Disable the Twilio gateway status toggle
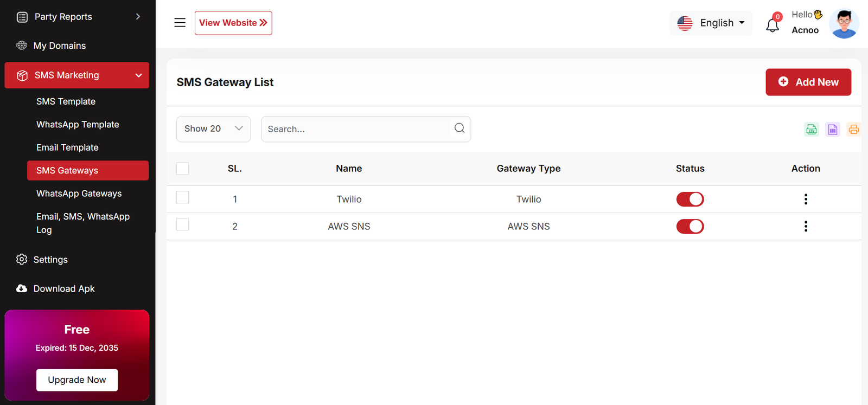868x405 pixels. click(690, 200)
